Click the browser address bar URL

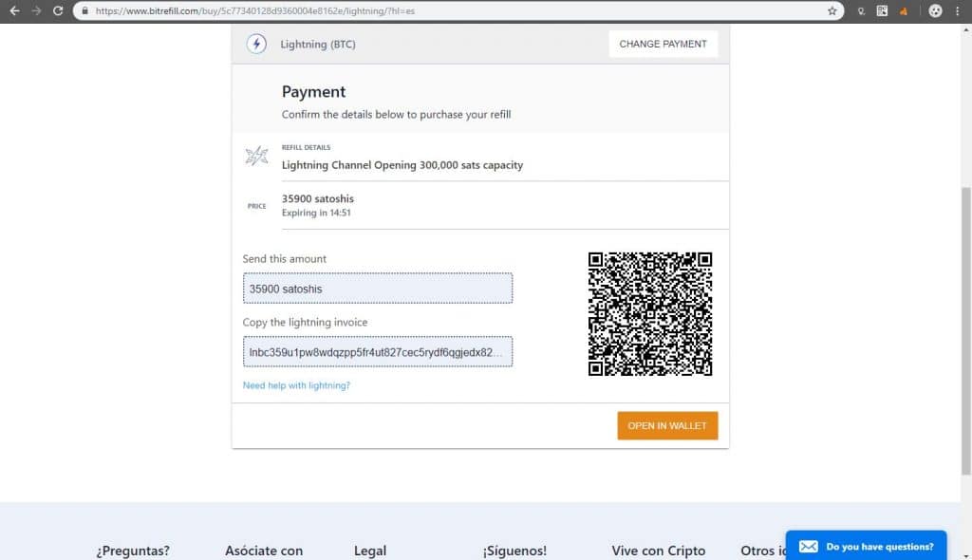pos(254,10)
